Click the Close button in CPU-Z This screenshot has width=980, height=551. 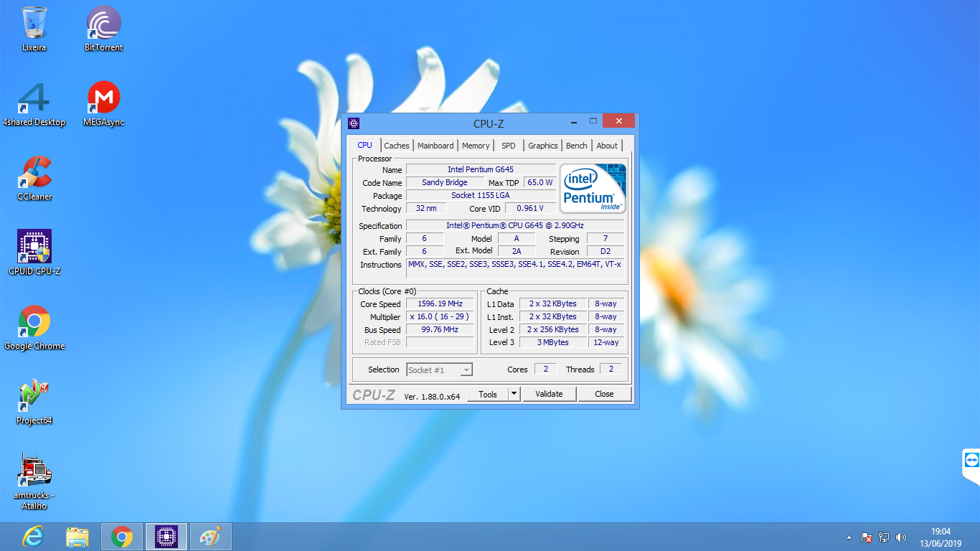pyautogui.click(x=605, y=394)
